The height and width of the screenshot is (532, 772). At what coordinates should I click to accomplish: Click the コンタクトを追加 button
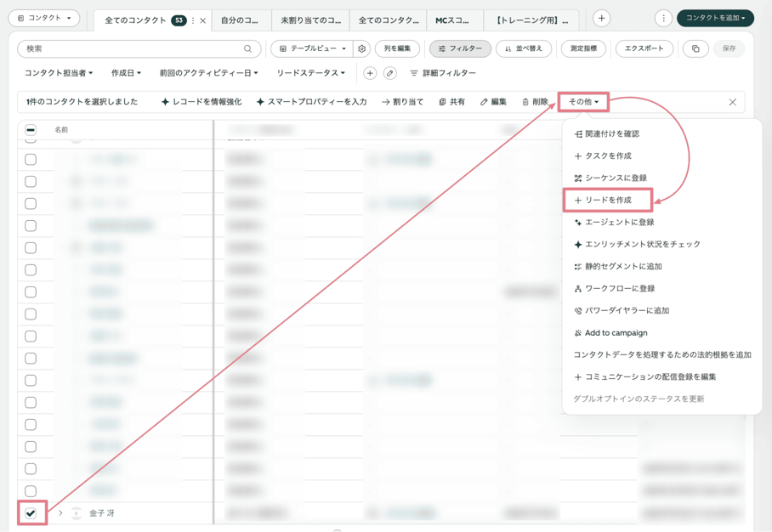click(715, 18)
